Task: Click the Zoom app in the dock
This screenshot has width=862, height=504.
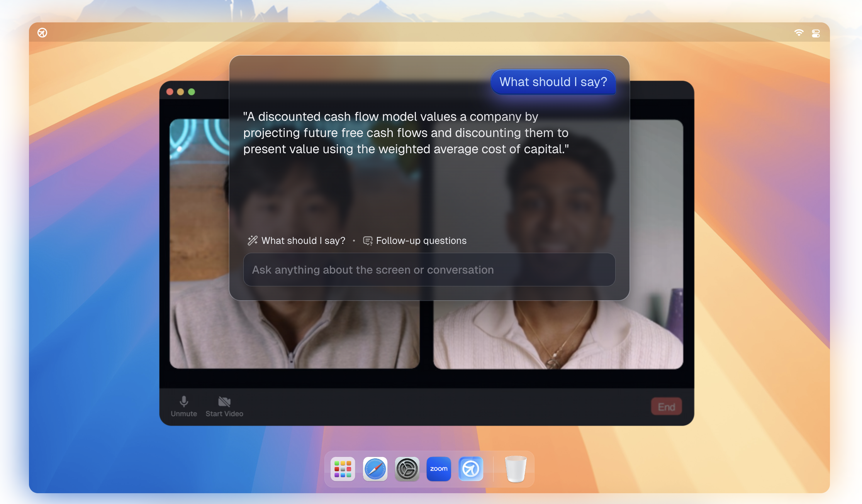Action: pyautogui.click(x=439, y=469)
